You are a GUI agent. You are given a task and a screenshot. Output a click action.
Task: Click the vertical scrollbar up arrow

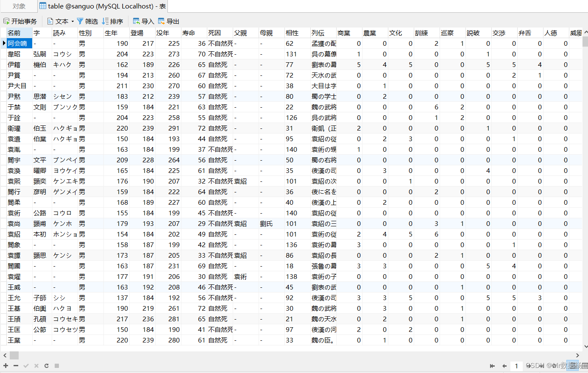[585, 32]
